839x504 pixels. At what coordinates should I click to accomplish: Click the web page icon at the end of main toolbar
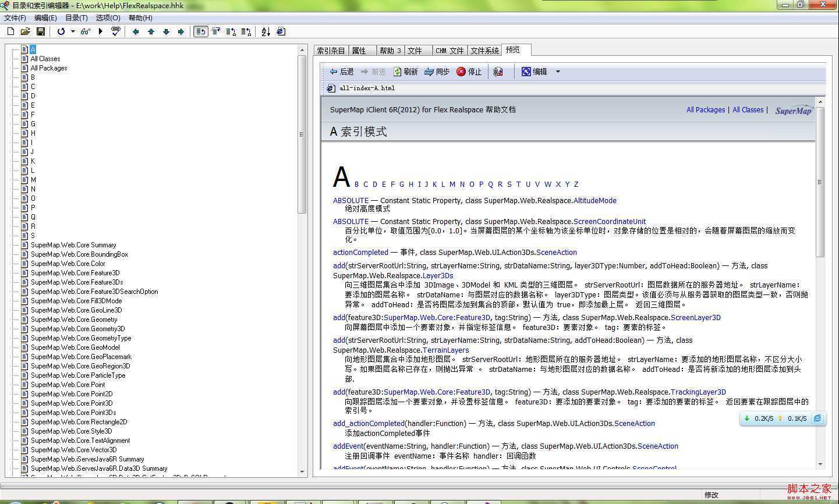[281, 31]
